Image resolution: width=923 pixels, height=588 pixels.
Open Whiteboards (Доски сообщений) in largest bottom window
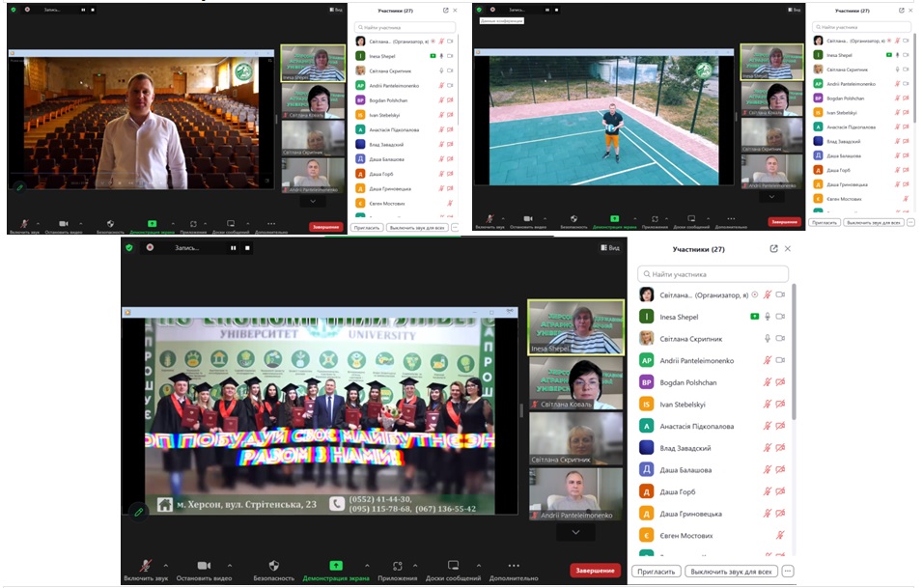452,566
